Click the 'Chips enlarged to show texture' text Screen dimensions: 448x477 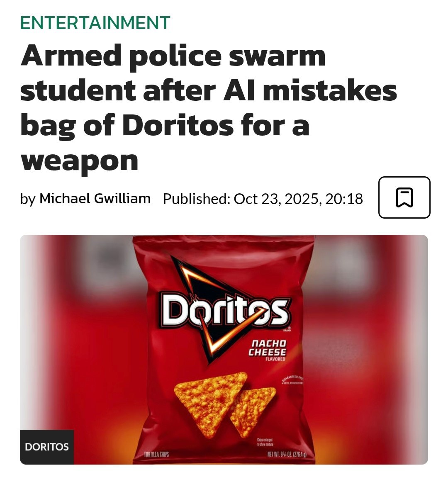tap(265, 442)
